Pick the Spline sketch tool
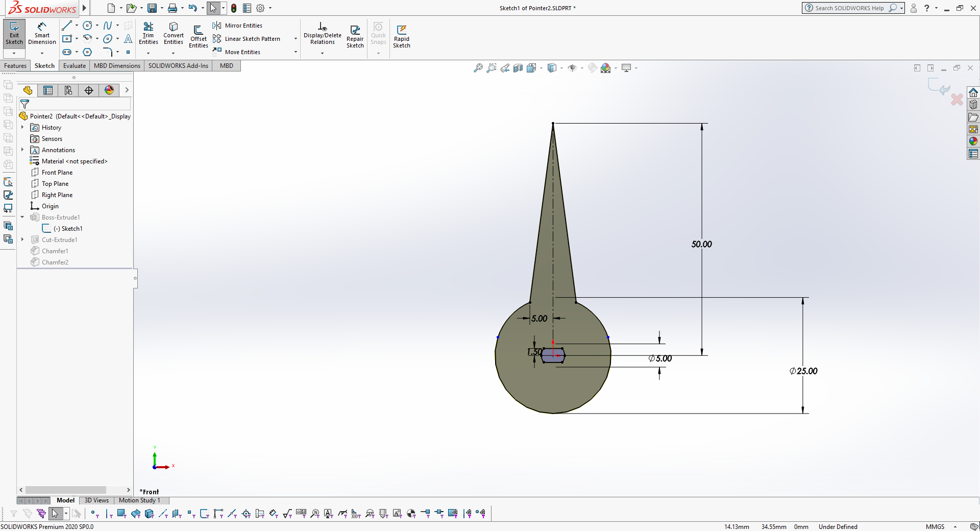This screenshot has width=980, height=531. point(108,26)
